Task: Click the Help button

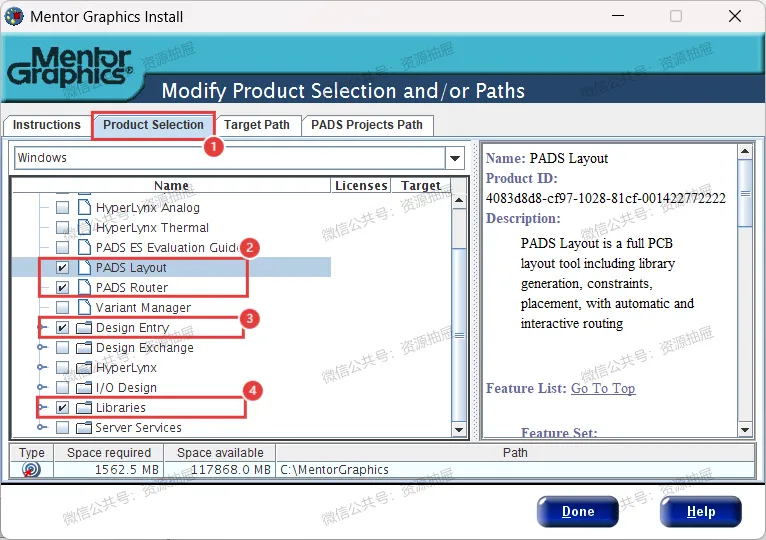Action: pos(701,512)
